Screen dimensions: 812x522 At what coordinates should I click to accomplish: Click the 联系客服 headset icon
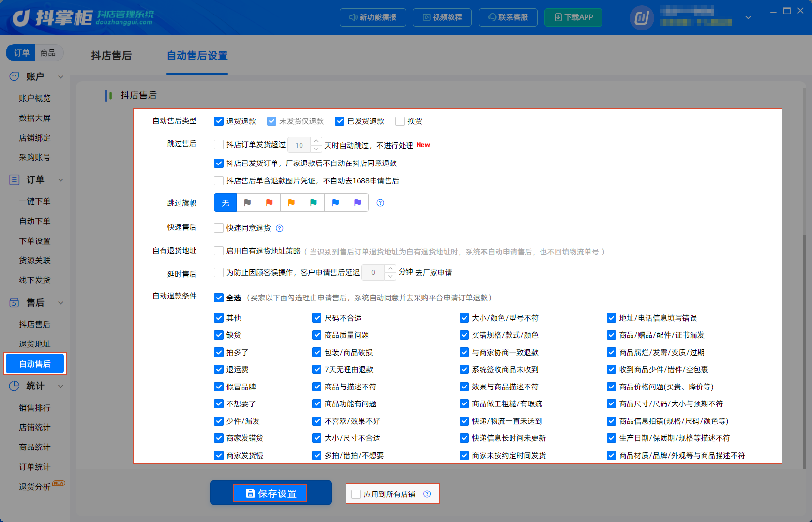coord(492,17)
